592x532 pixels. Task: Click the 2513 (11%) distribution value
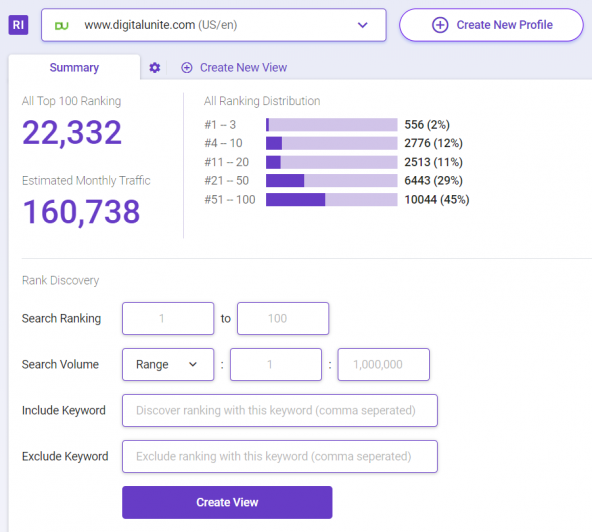433,162
